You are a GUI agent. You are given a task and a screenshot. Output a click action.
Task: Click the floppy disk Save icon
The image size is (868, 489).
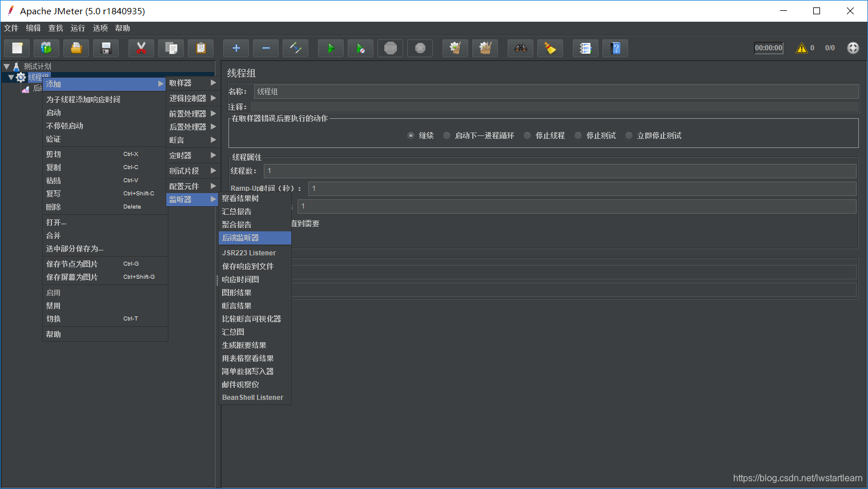[x=106, y=49]
